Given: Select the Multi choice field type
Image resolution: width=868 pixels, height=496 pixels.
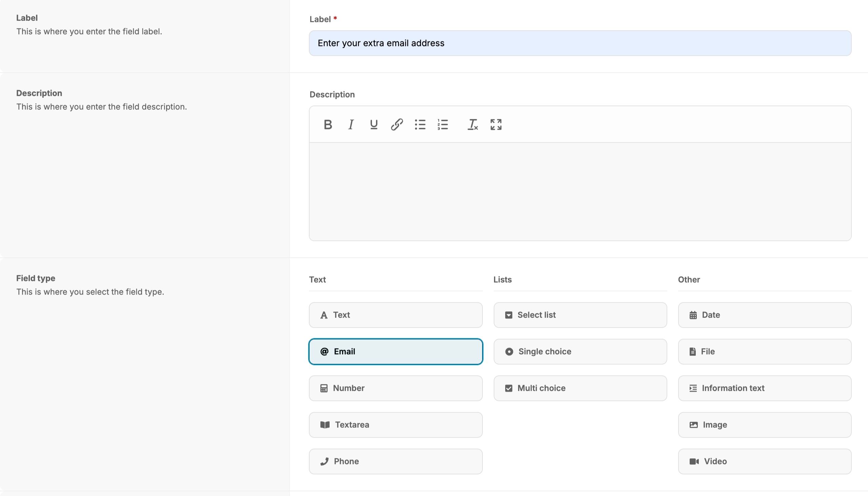Looking at the screenshot, I should click(x=580, y=388).
